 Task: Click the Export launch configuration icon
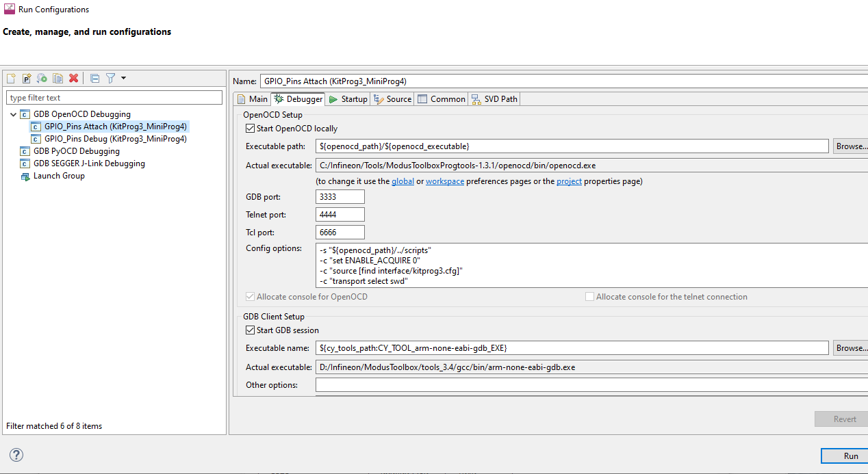click(42, 79)
